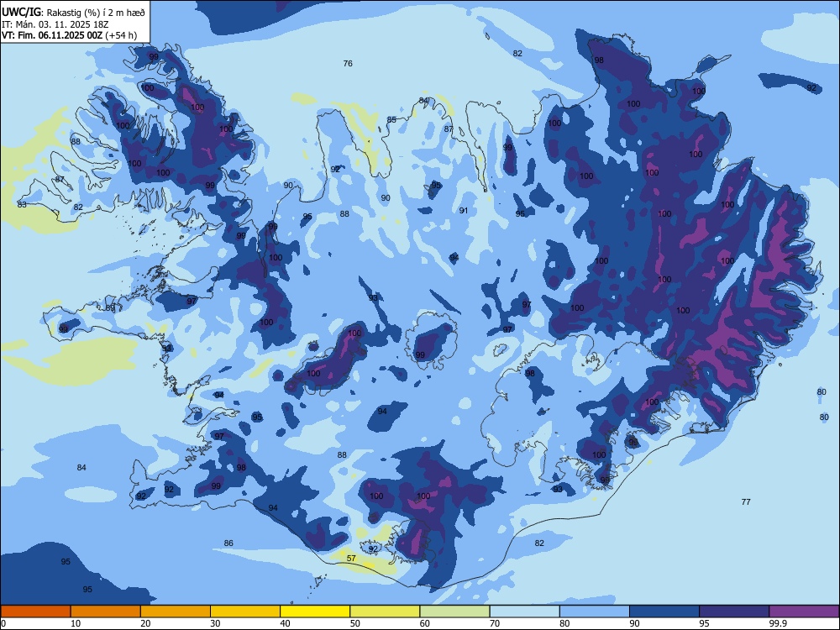Select the 20–30 light orange legend swatch
The width and height of the screenshot is (840, 630).
pyautogui.click(x=176, y=612)
